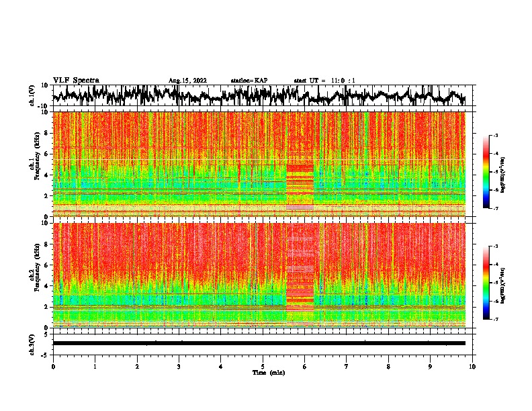The height and width of the screenshot is (411, 532).
Task: Select the ch.1 color bar log(PSD) label
Action: (503, 175)
